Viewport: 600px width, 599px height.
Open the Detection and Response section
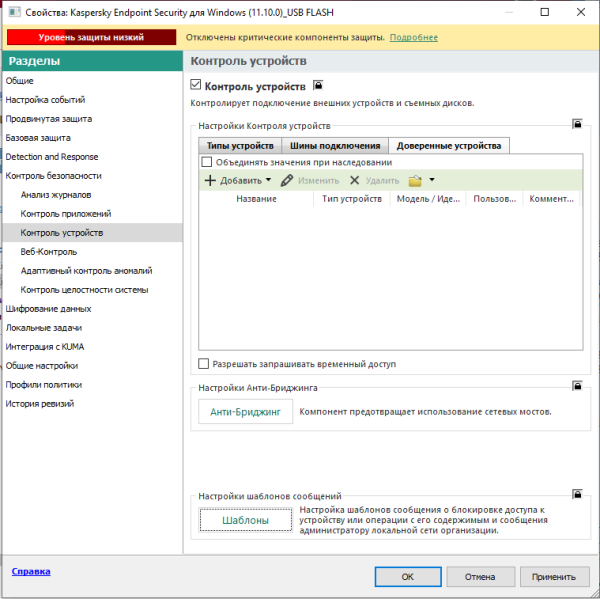52,157
